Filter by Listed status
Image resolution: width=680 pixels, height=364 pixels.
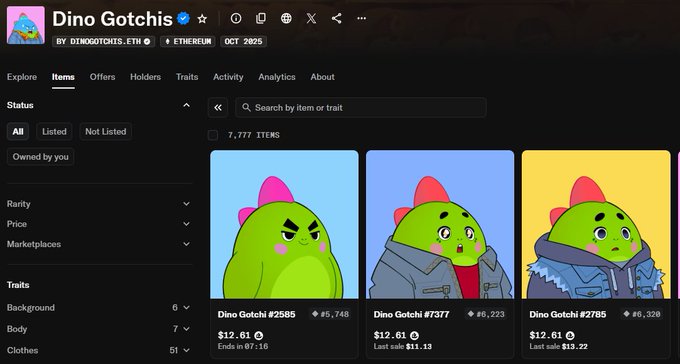point(54,131)
